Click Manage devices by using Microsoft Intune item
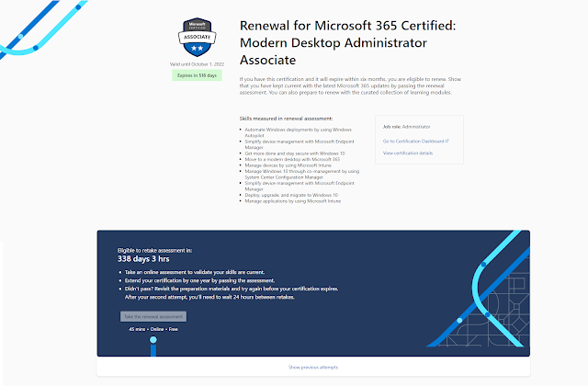This screenshot has width=588, height=386. pos(288,165)
